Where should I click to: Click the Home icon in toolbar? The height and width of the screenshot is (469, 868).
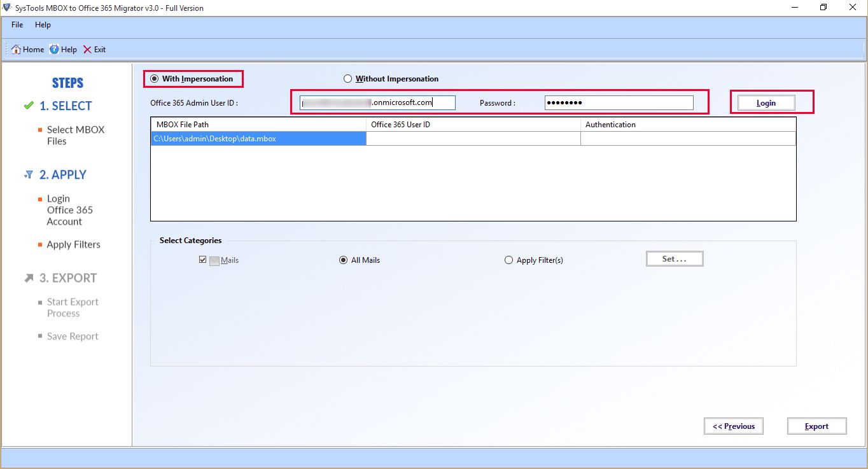16,50
